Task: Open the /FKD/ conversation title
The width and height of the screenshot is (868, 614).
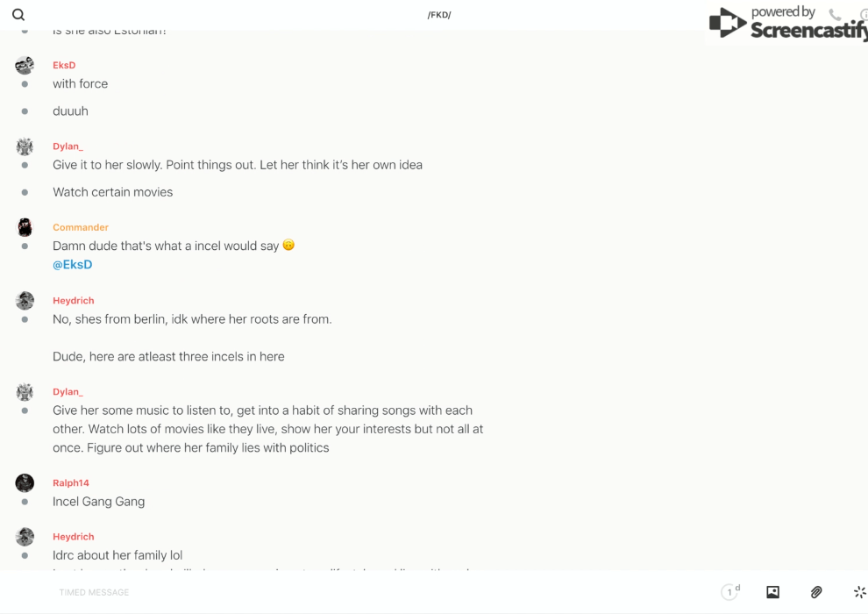Action: tap(439, 15)
